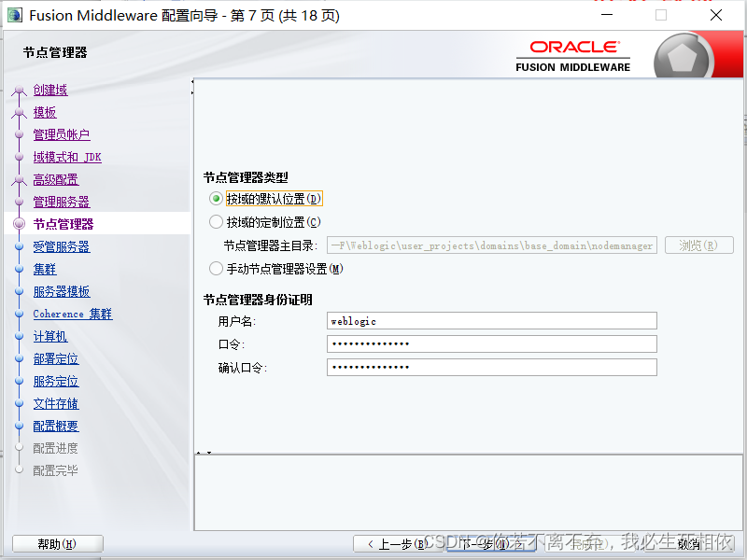Cancel the wizard with 取消 button
The width and height of the screenshot is (747, 560).
[688, 543]
